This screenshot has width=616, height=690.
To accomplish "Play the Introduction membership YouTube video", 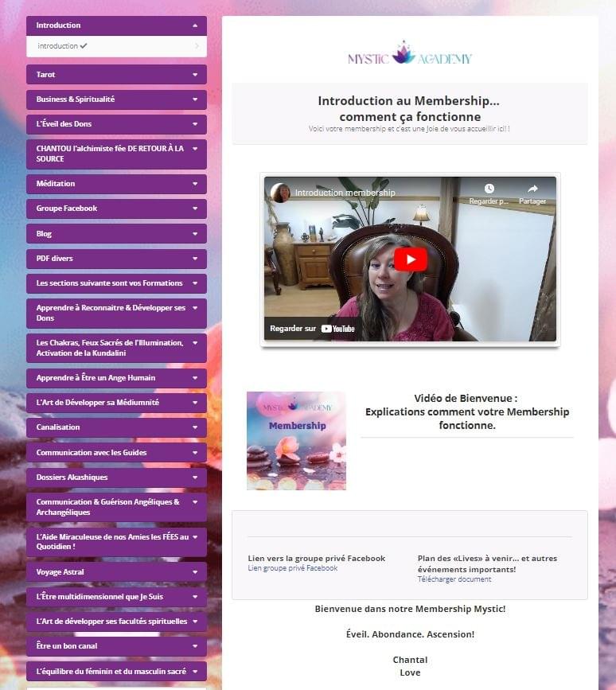I will click(410, 259).
